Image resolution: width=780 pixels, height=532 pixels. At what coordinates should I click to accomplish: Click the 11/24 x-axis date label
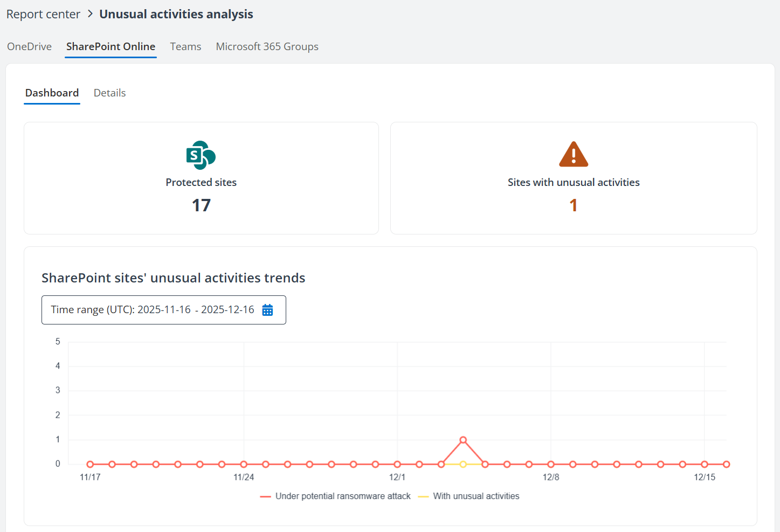click(x=244, y=477)
